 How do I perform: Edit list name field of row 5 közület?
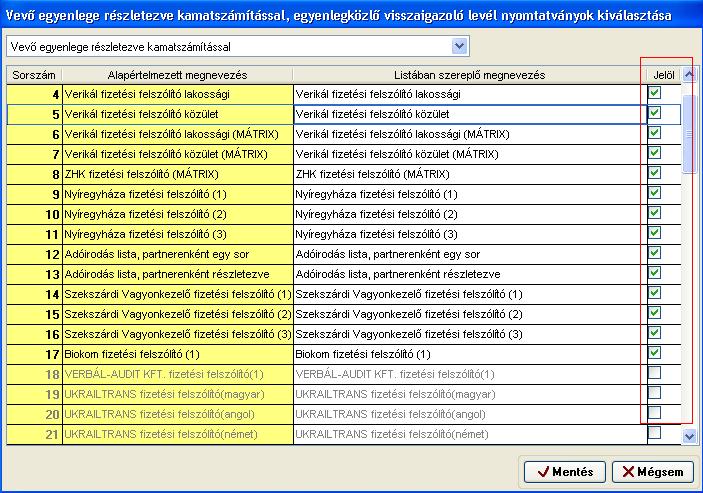click(x=470, y=114)
